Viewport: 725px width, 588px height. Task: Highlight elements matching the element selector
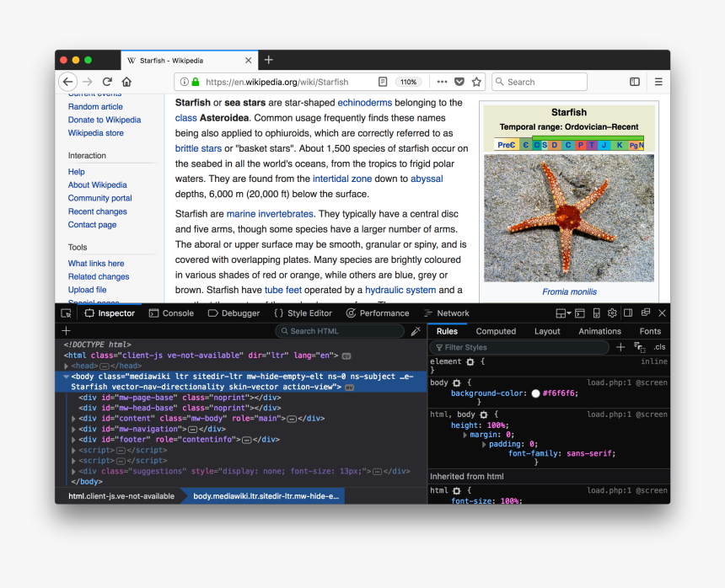(470, 362)
